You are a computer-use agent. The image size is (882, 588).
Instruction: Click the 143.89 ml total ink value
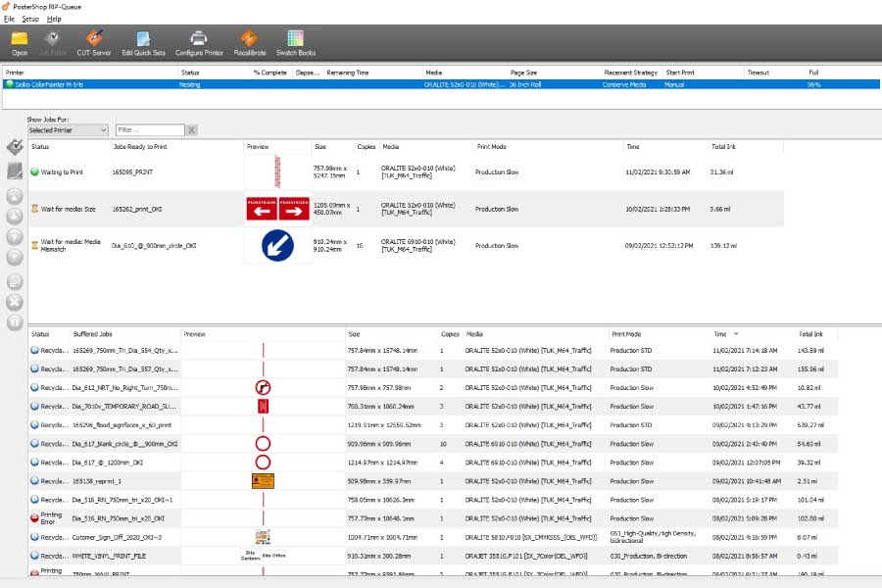click(x=810, y=351)
